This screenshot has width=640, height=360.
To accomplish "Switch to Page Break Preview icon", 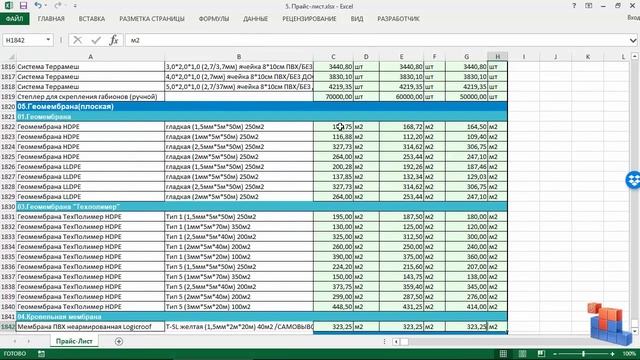I will pyautogui.click(x=541, y=354).
